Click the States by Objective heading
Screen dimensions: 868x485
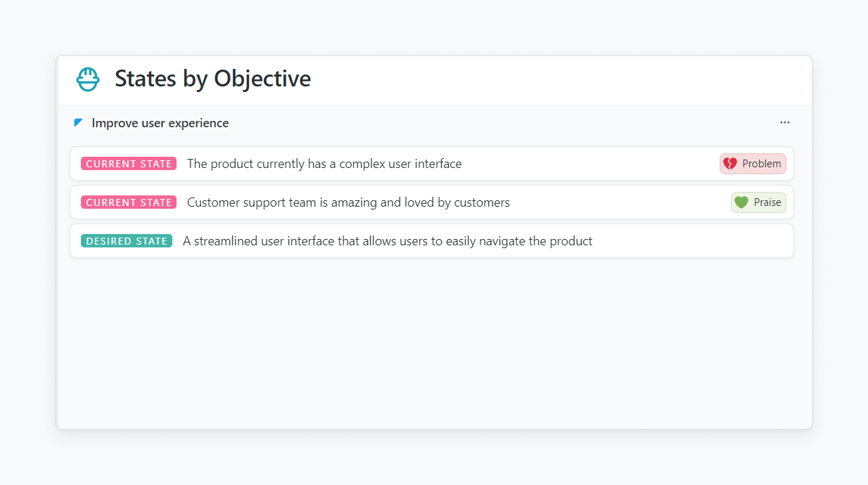(212, 79)
